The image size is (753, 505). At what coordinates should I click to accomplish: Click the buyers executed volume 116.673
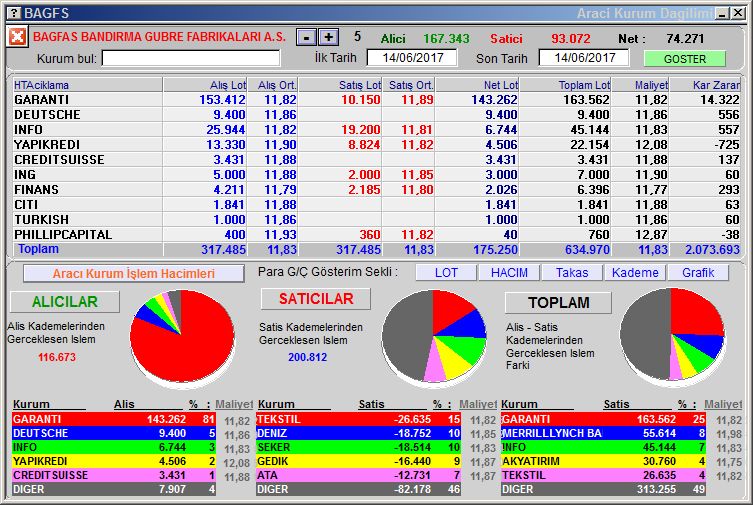57,357
